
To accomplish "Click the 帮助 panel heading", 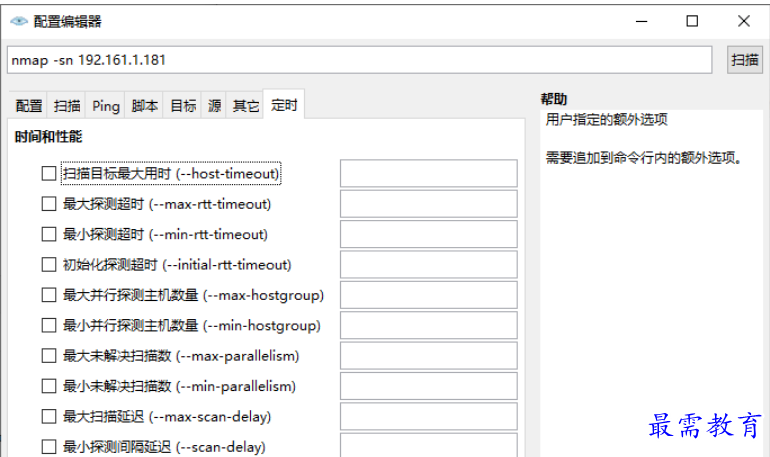I will [x=554, y=99].
